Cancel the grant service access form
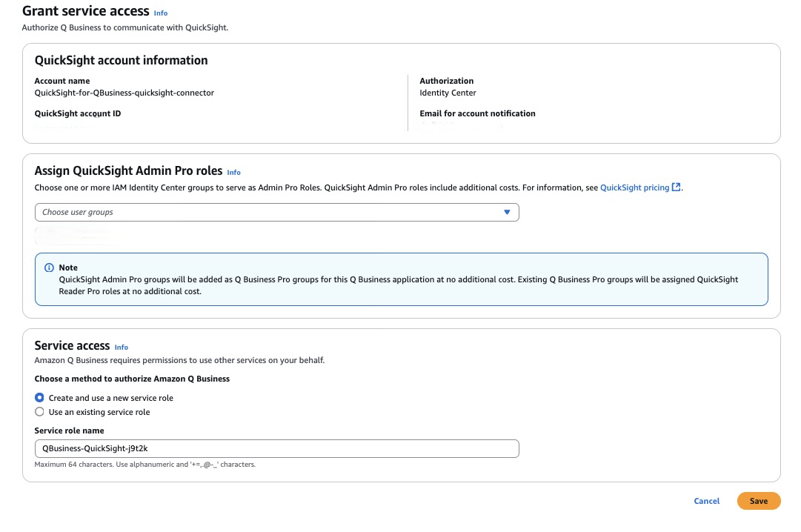Screen dimensions: 801x532 706,501
